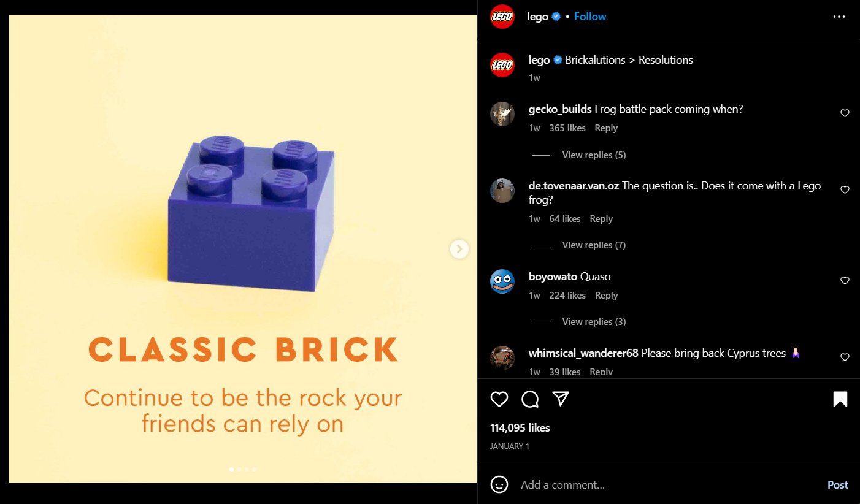This screenshot has width=860, height=504.
Task: Open the LEGO logo avatar in header
Action: click(x=502, y=17)
